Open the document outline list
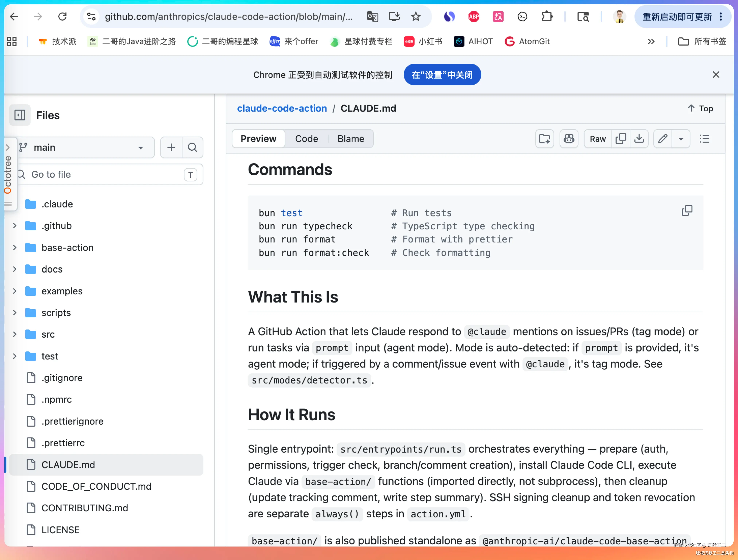 pyautogui.click(x=705, y=139)
